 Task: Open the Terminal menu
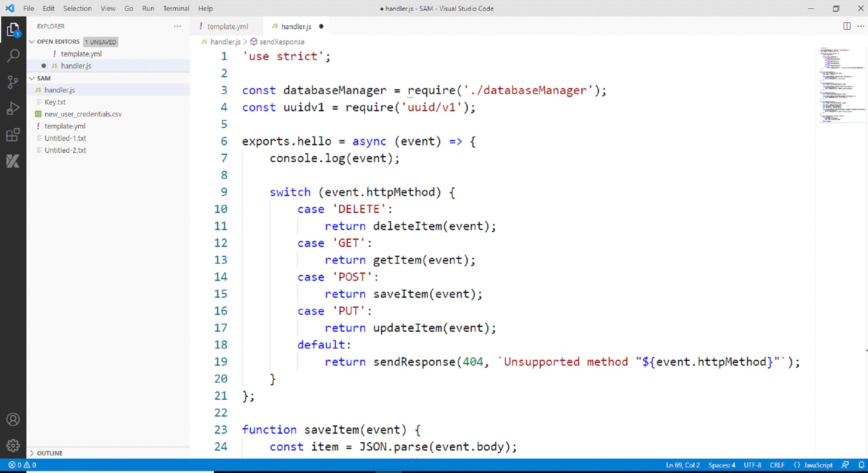click(176, 8)
